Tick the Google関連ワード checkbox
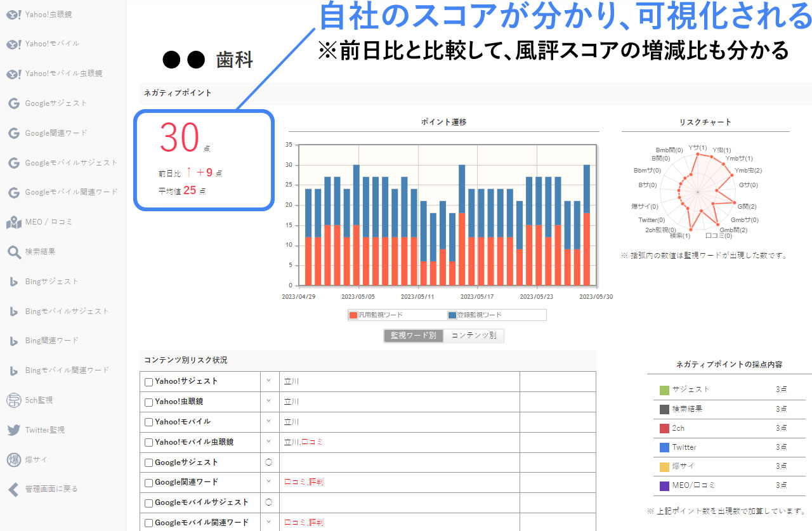The height and width of the screenshot is (531, 812). tap(148, 483)
